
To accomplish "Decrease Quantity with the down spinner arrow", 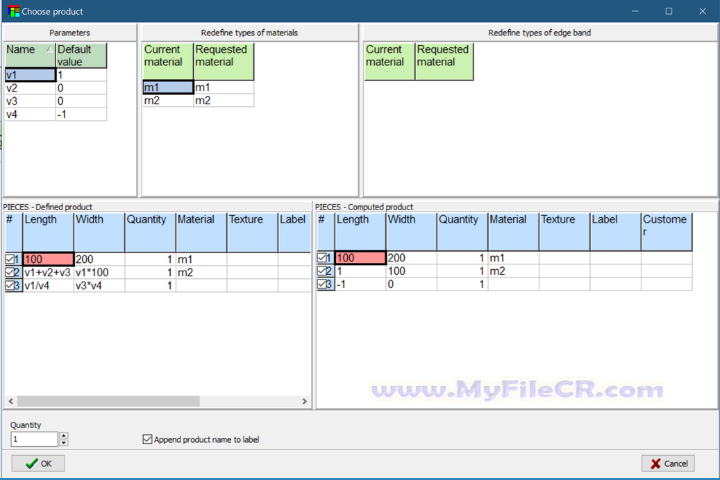I will coord(64,443).
